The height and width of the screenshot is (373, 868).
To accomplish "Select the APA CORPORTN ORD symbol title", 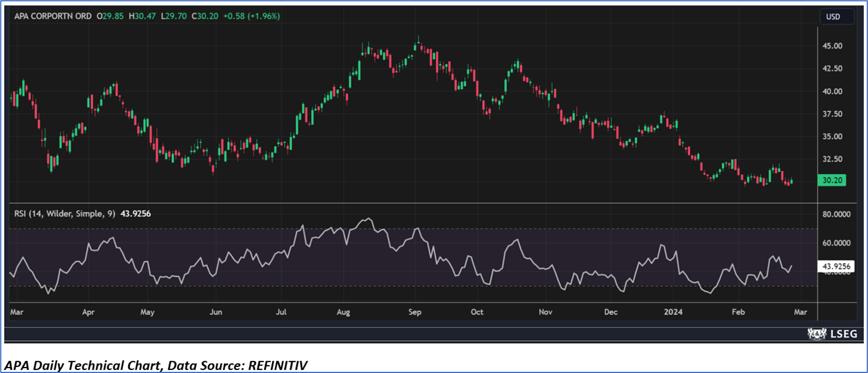I will tap(53, 16).
